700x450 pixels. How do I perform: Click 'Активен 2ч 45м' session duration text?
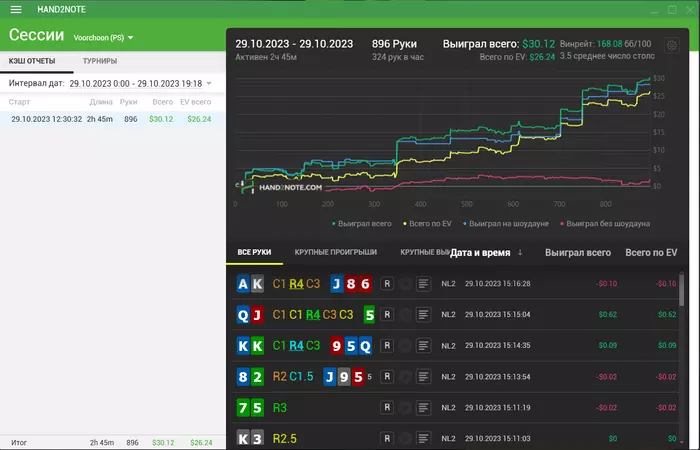(x=266, y=57)
